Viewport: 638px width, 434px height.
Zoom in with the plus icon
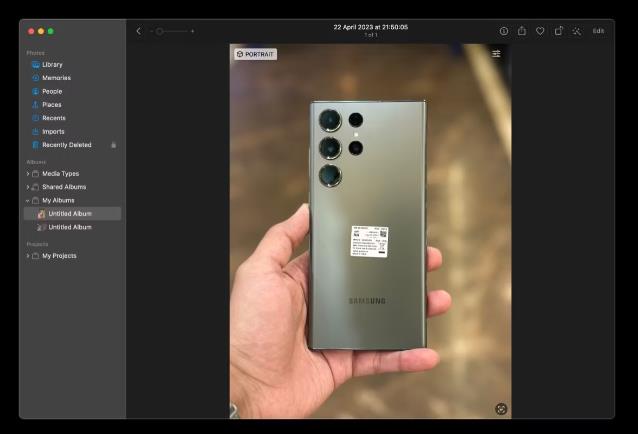click(192, 31)
